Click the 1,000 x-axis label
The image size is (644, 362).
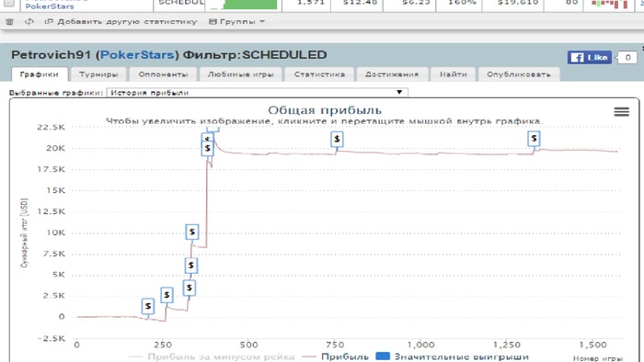[421, 345]
